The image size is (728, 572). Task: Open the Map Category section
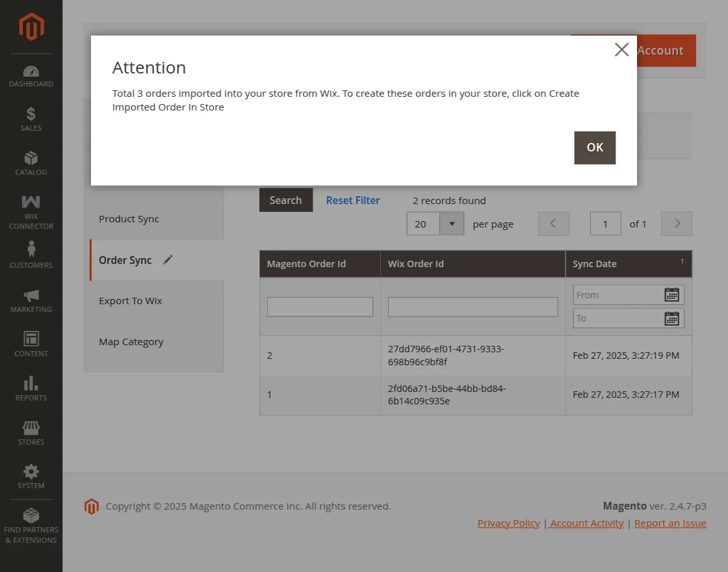(131, 341)
